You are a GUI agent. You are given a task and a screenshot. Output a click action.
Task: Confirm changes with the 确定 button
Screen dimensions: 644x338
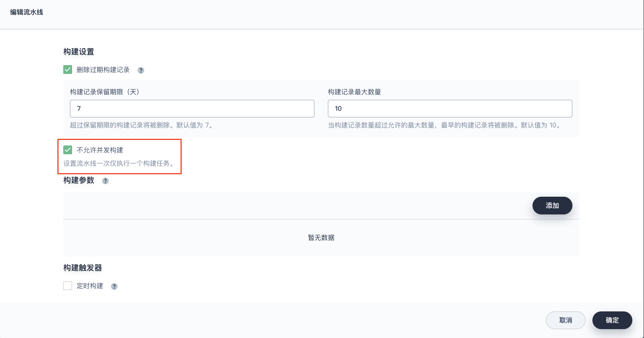coord(612,320)
